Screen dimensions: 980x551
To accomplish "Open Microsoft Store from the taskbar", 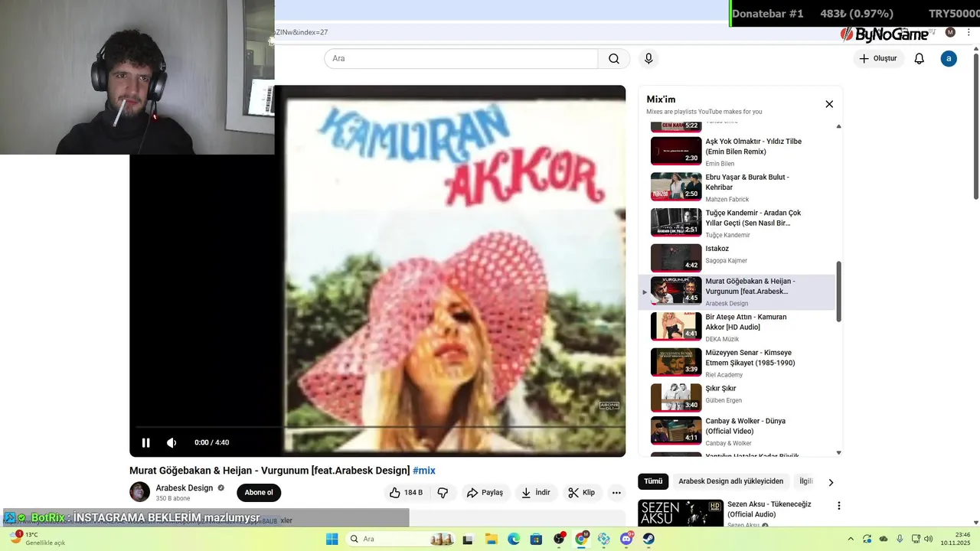I will pyautogui.click(x=536, y=539).
